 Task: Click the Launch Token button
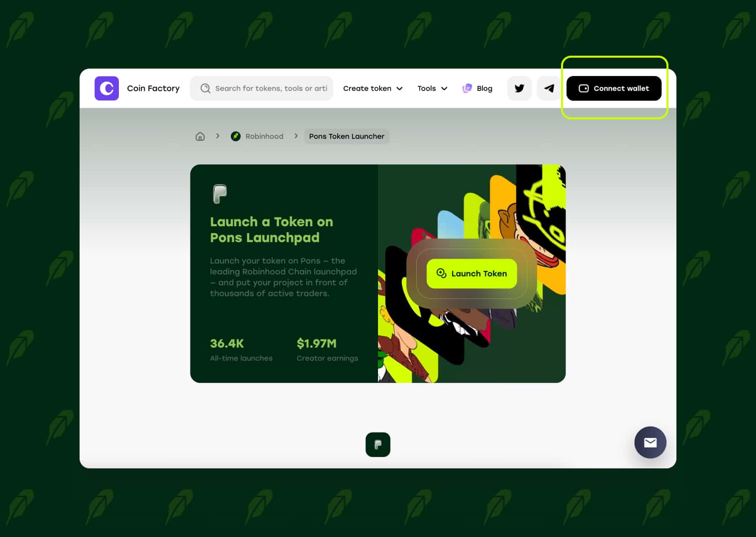point(472,273)
